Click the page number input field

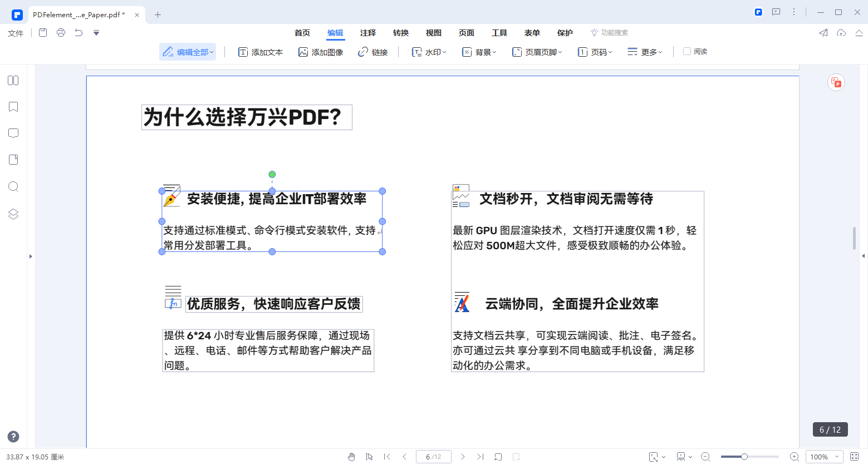[433, 457]
